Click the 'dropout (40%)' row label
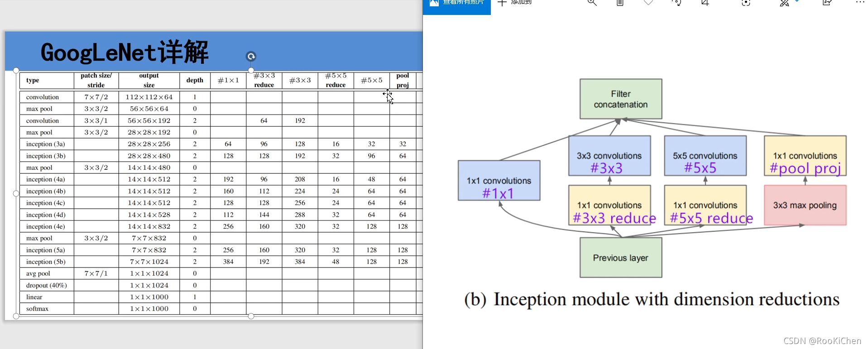This screenshot has width=868, height=349. pyautogui.click(x=47, y=285)
